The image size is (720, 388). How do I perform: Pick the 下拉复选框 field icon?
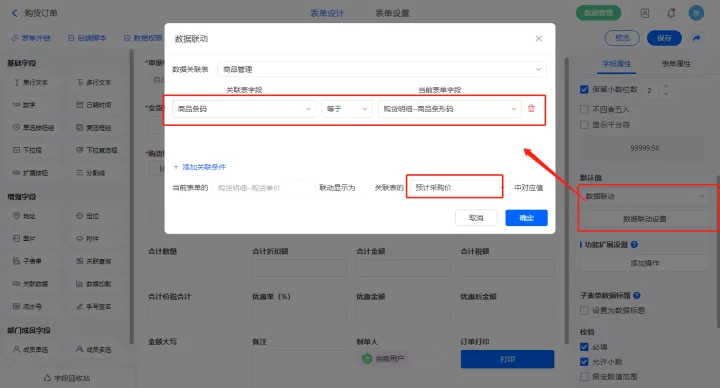click(80, 150)
